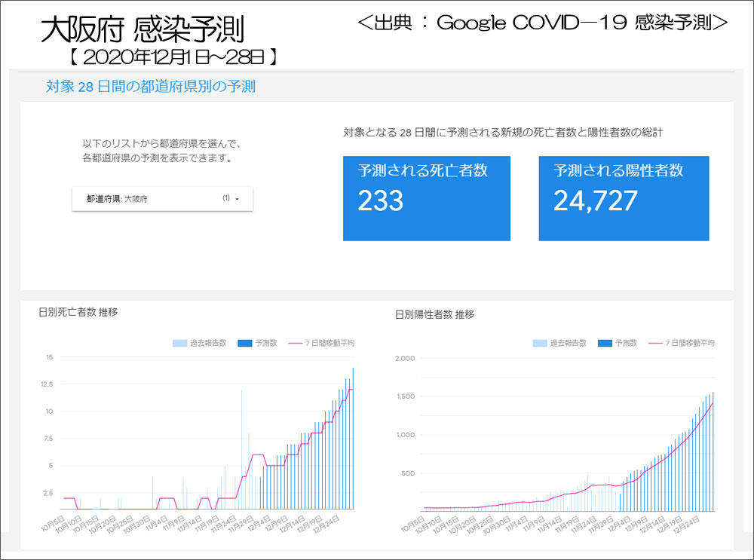Click the tallest forecast bar in positive-cases chart

713,451
